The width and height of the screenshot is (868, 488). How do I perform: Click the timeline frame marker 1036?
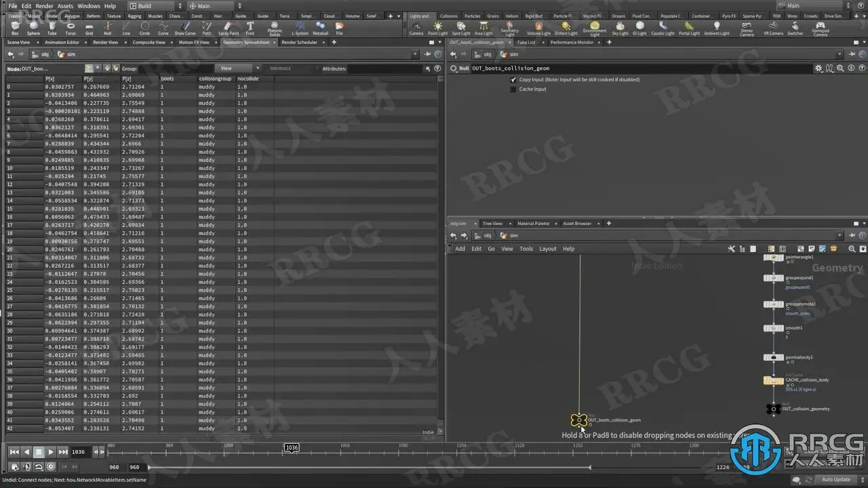point(291,448)
